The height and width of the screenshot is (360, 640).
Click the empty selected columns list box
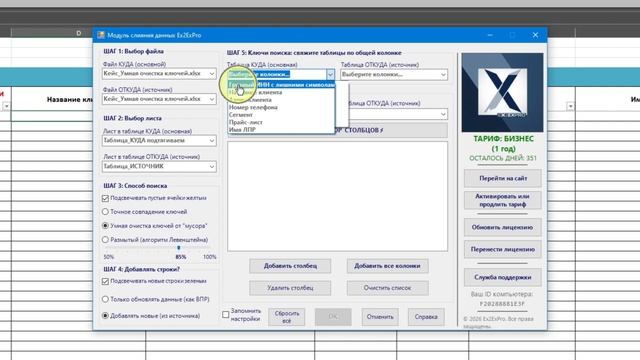point(338,196)
